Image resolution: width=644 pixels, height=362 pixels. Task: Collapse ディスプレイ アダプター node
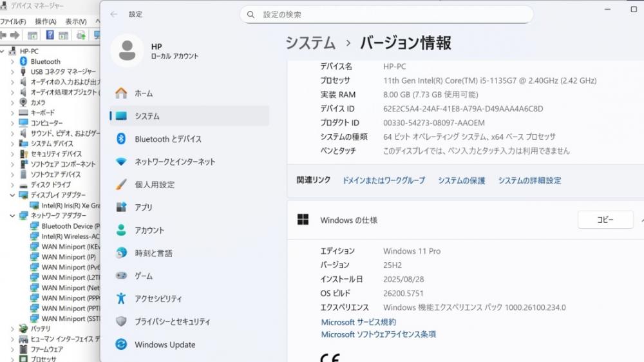click(x=12, y=195)
